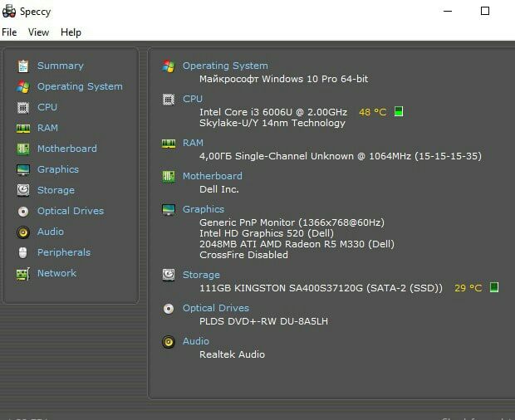Click the memory icon beside RAM heading in summary
Image resolution: width=515 pixels, height=420 pixels.
(169, 143)
